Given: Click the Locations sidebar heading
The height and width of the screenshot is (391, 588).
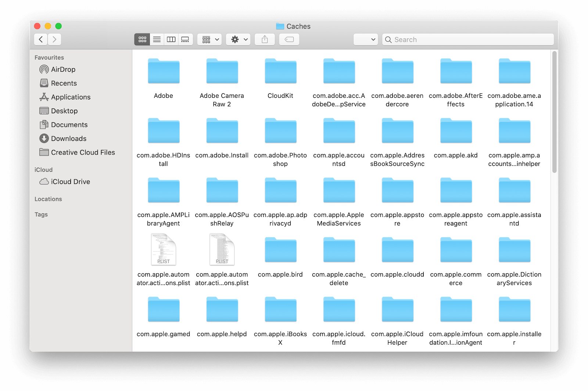Looking at the screenshot, I should pyautogui.click(x=48, y=199).
